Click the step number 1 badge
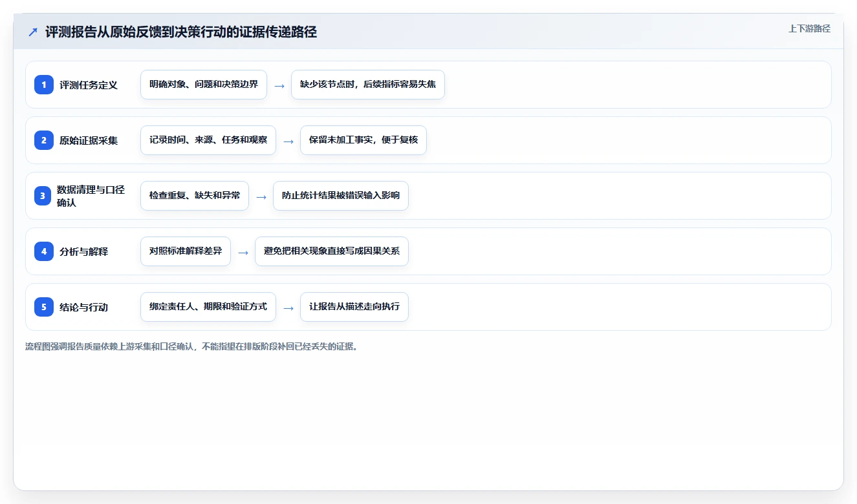 pyautogui.click(x=44, y=85)
